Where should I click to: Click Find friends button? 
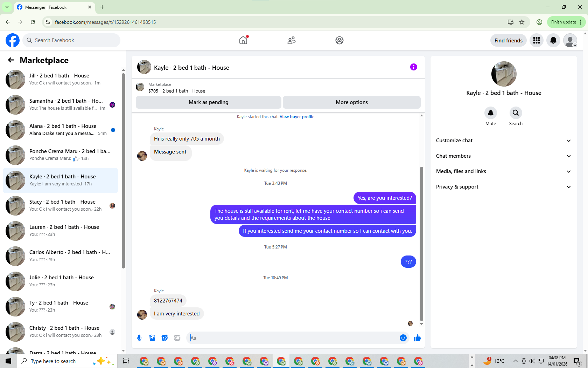[x=508, y=41]
